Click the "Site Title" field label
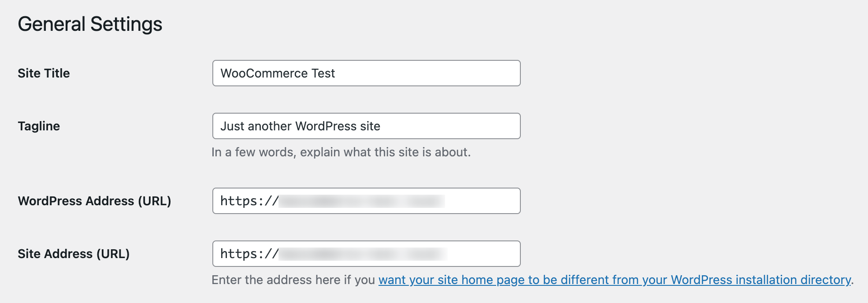This screenshot has width=868, height=303. [43, 73]
